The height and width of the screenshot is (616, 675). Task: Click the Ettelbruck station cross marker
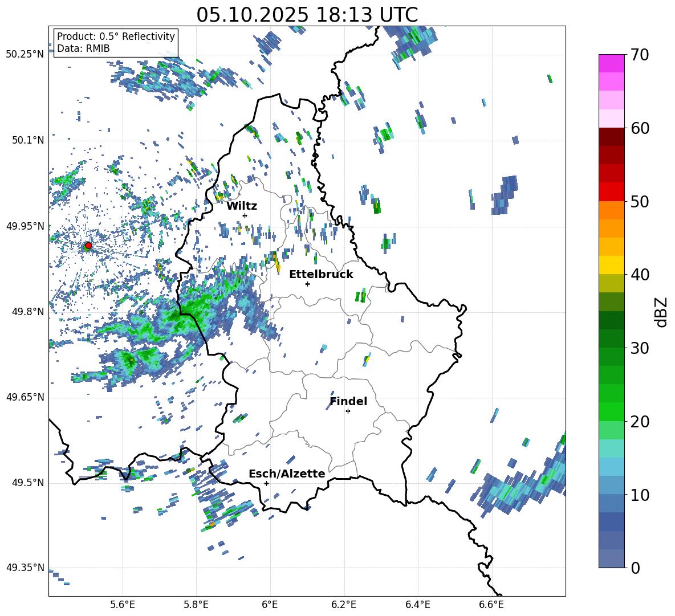click(307, 284)
